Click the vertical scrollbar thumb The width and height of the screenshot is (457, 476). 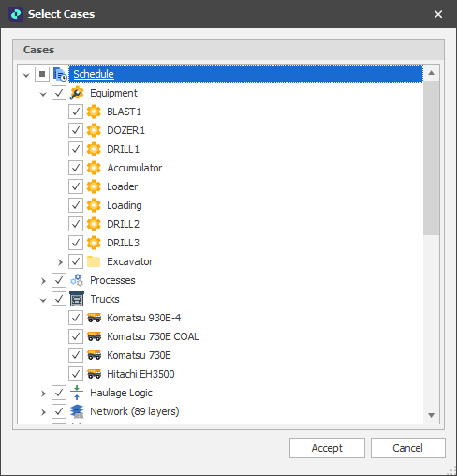432,157
